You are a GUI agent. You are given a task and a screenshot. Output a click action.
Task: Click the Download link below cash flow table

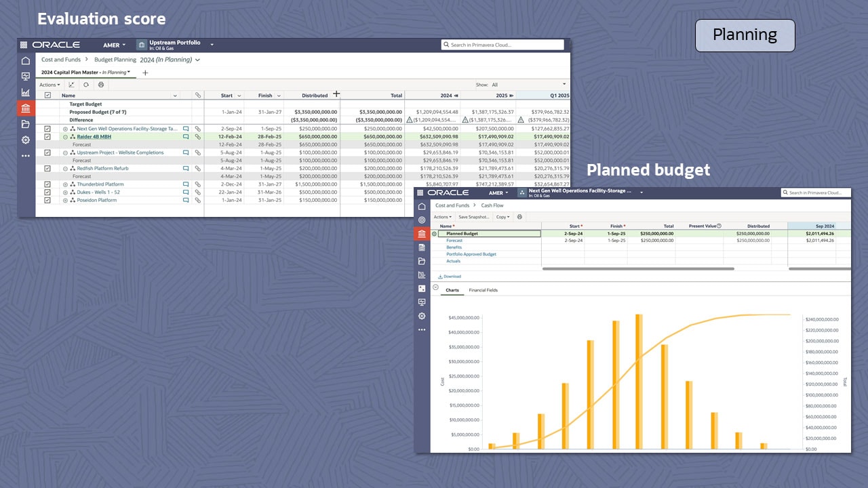pyautogui.click(x=450, y=277)
